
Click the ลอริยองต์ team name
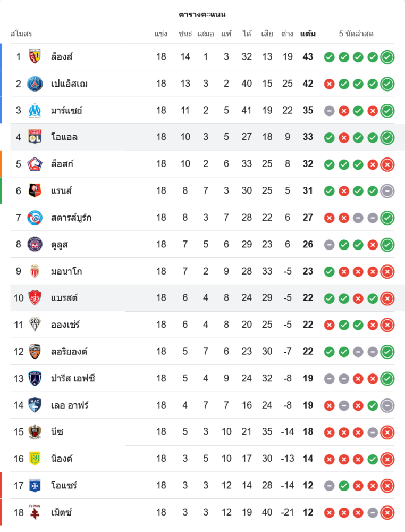pyautogui.click(x=69, y=351)
